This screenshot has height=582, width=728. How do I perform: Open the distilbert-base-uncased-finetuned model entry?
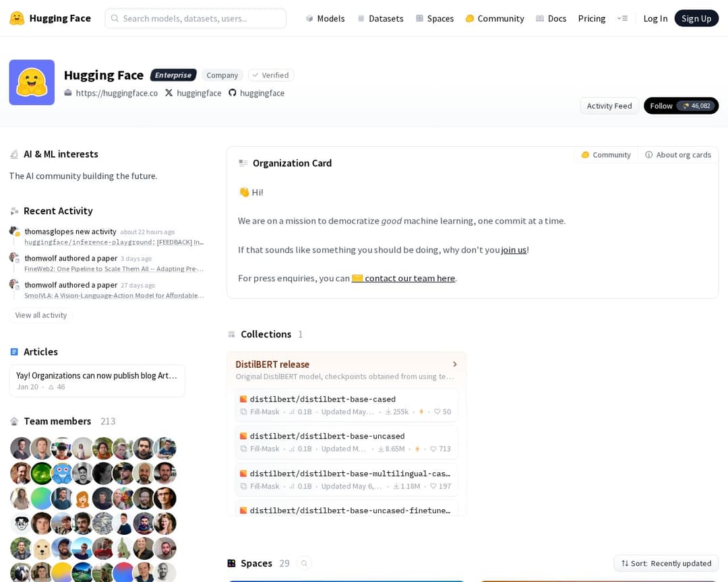pos(346,509)
